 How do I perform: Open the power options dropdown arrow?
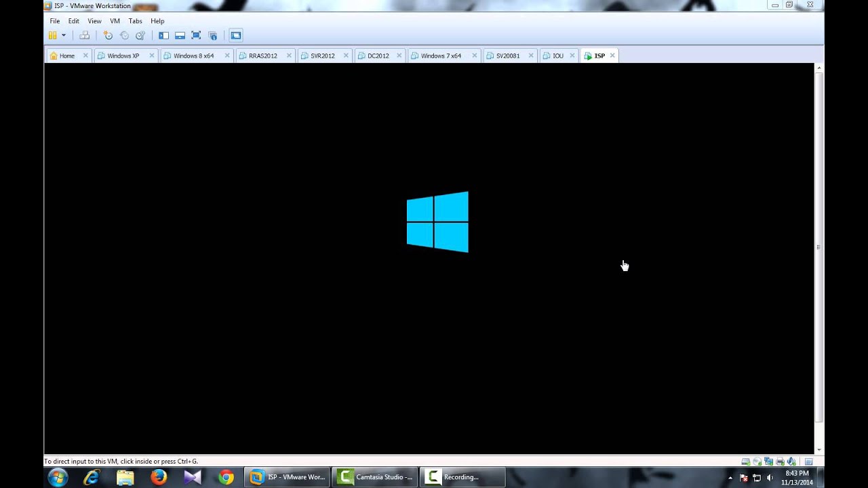(64, 35)
